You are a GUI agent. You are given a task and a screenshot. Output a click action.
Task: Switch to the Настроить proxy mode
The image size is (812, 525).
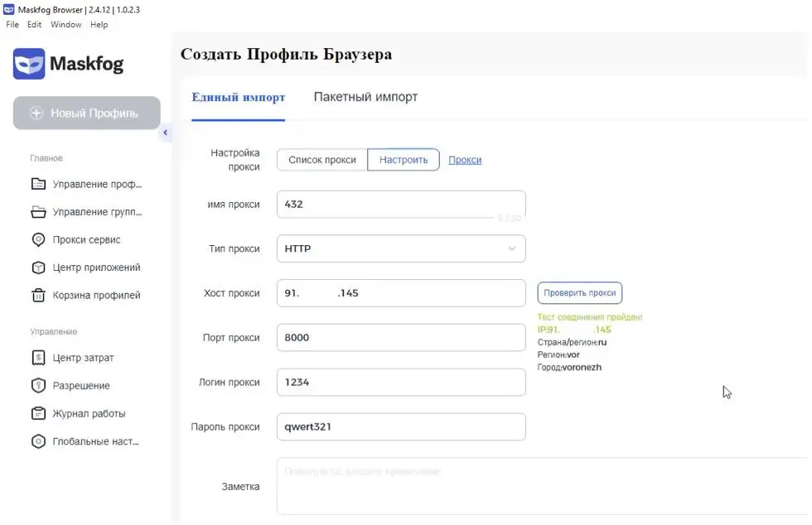click(x=404, y=159)
